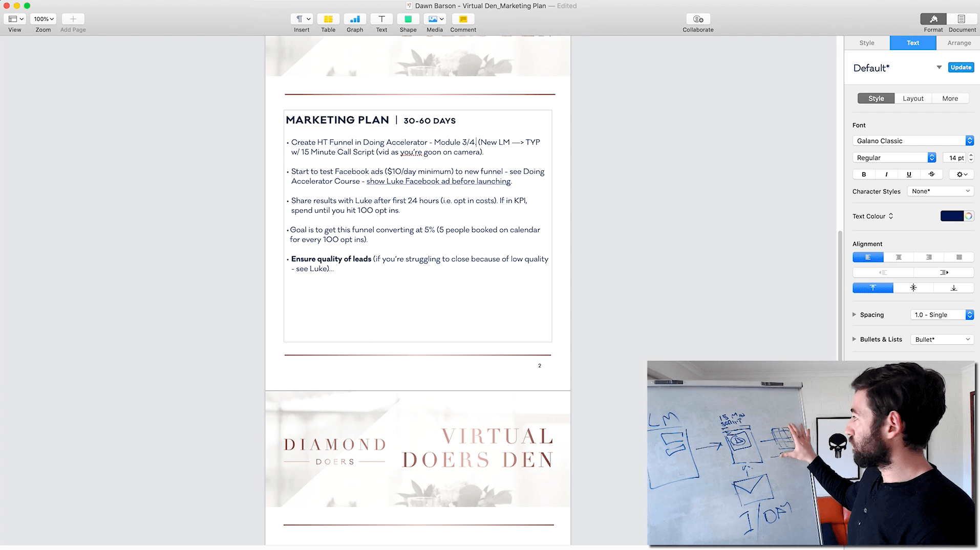Open the Shape tool
Screen dimensions: 980x550
point(408,19)
